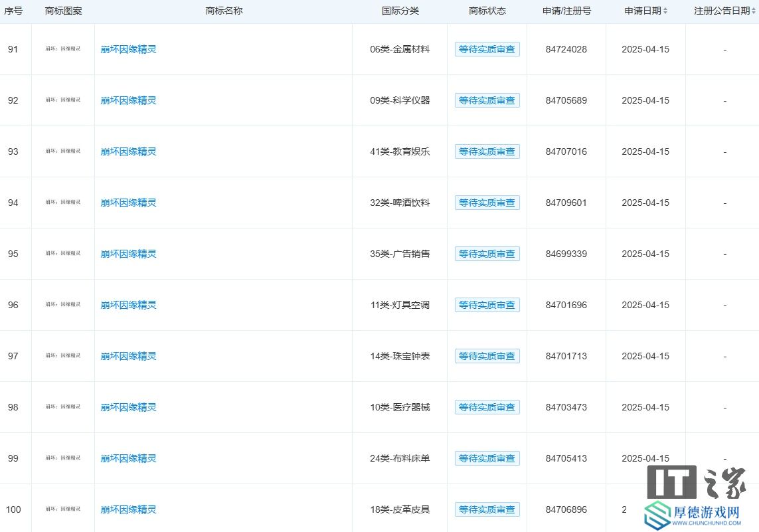Select the 06类-金属材料 cell
The width and height of the screenshot is (759, 532).
click(400, 49)
